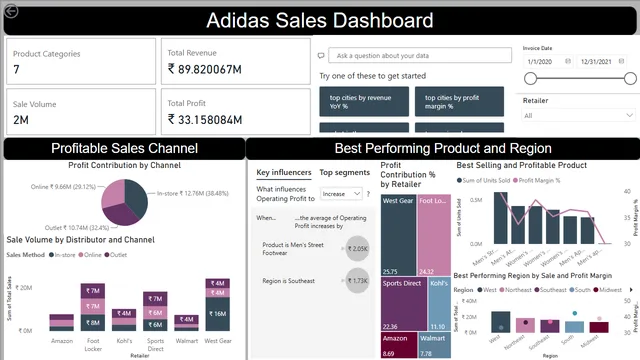640x360 pixels.
Task: Click the top cities by revenue YoY % suggestion
Action: (x=364, y=102)
